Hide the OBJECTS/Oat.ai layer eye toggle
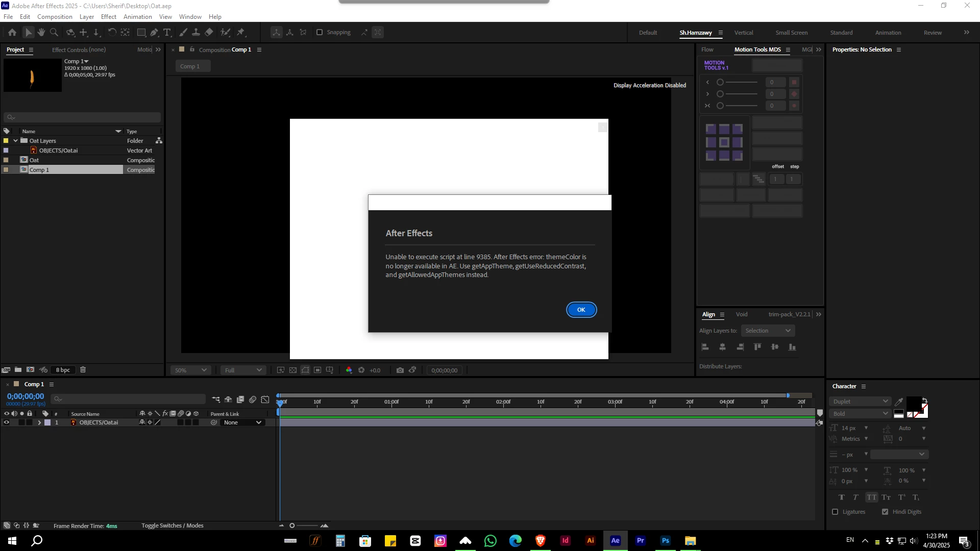 click(x=7, y=422)
